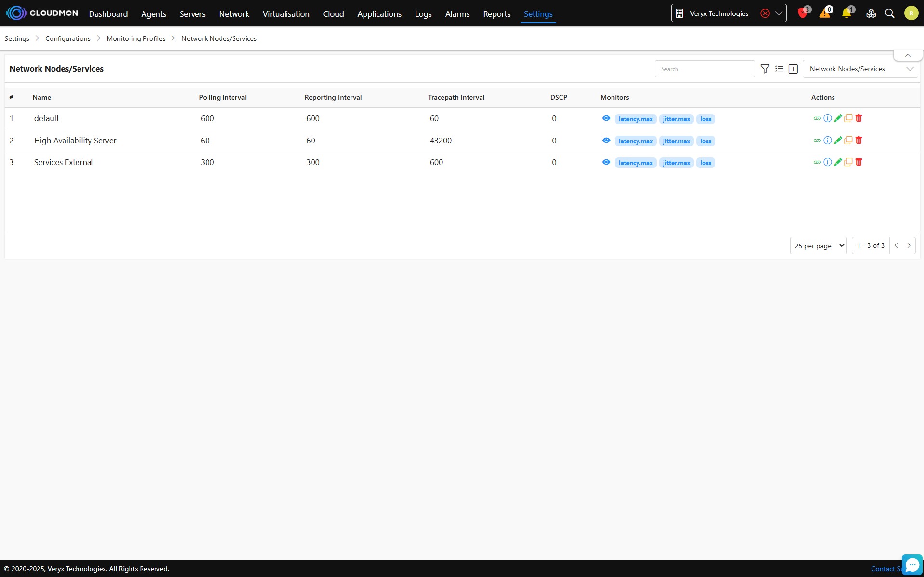
Task: Clone the High Availability Server profile
Action: point(848,141)
